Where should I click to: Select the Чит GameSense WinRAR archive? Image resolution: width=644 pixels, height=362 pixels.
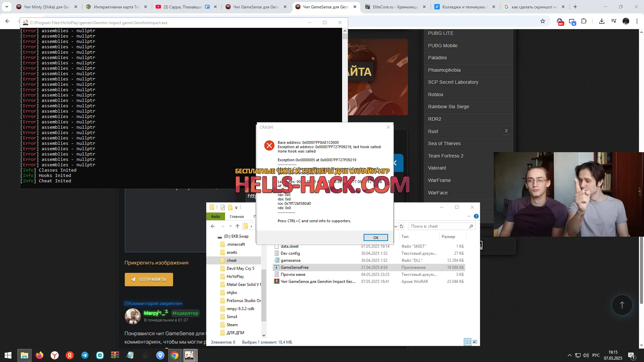tap(369, 282)
